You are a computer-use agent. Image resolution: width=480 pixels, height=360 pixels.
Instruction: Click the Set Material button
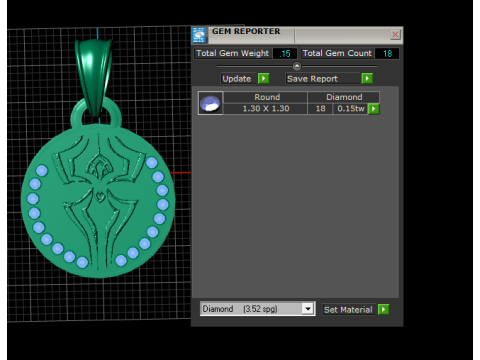point(349,310)
